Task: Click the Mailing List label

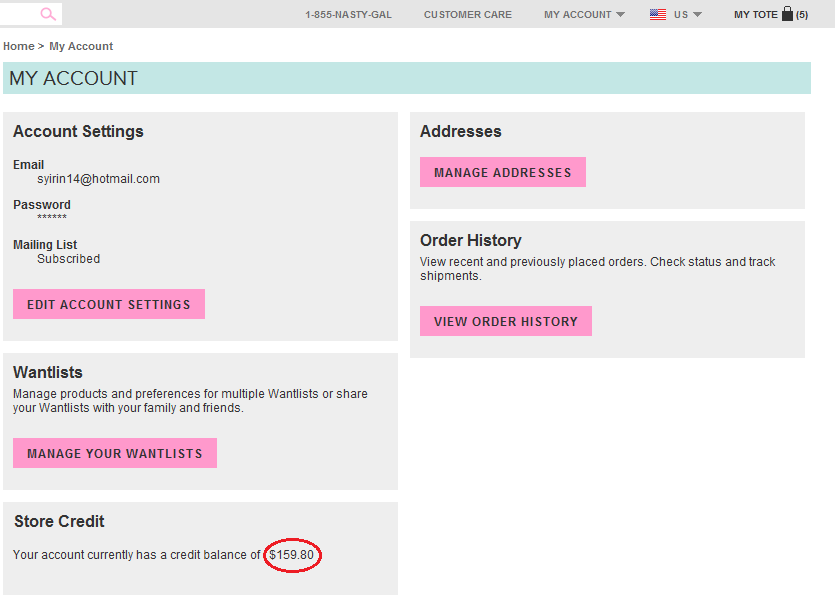Action: [45, 245]
